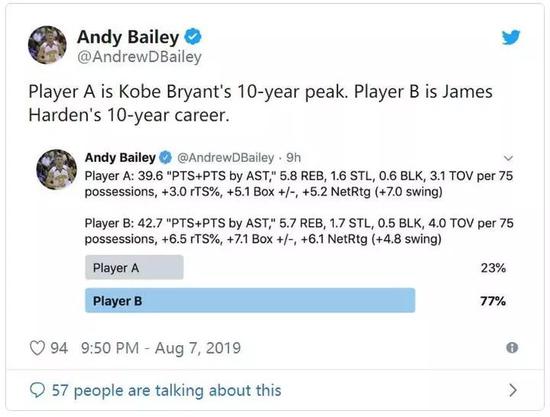This screenshot has width=550, height=417.
Task: Open the @AndrewDBailey handle in header
Action: 139,57
